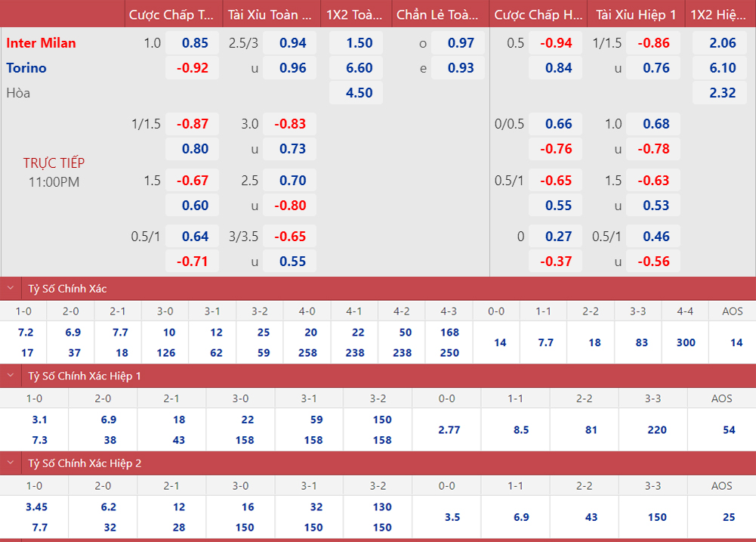Select even (e) odds 0.93
Screen dimensions: 756x542
(461, 68)
